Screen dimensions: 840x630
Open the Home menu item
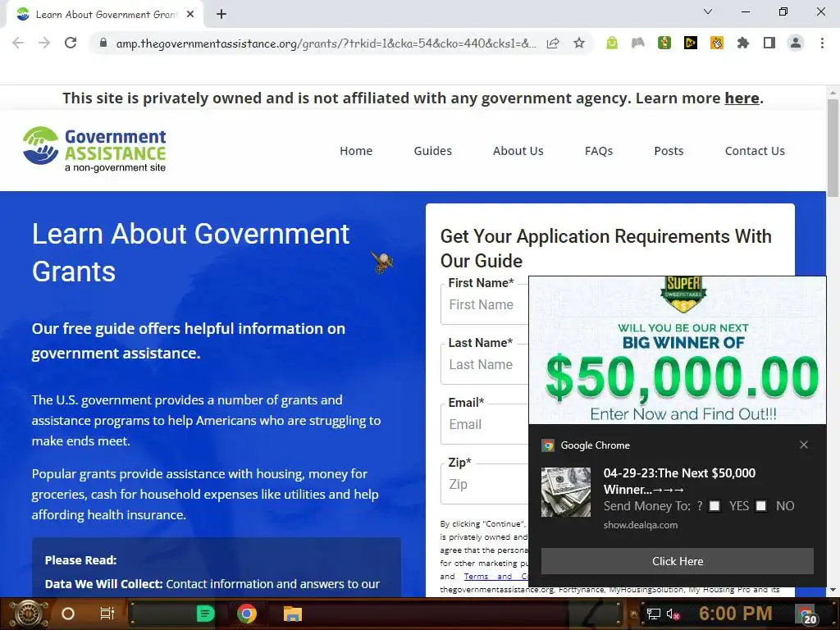pyautogui.click(x=356, y=151)
